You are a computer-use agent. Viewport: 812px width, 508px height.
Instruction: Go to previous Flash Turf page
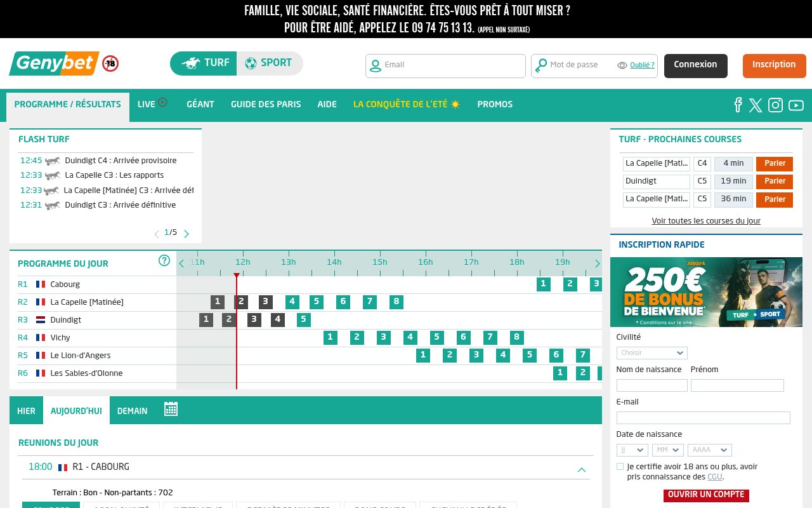click(157, 234)
